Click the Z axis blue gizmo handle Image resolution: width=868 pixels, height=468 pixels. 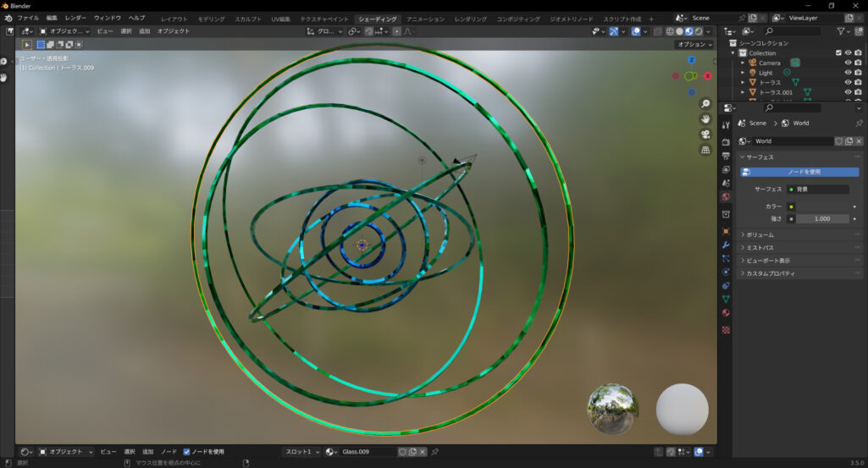point(691,60)
